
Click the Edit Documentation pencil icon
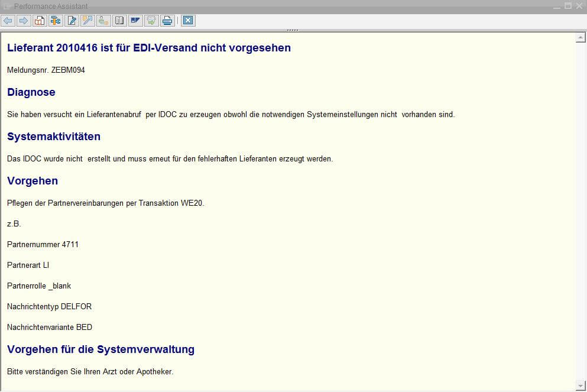[72, 21]
